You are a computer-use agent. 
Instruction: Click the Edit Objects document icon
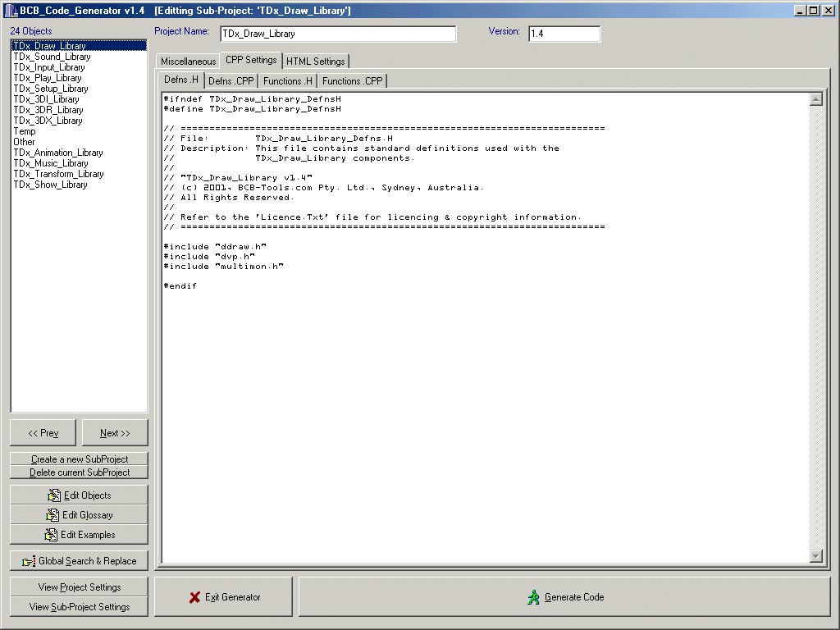point(55,495)
